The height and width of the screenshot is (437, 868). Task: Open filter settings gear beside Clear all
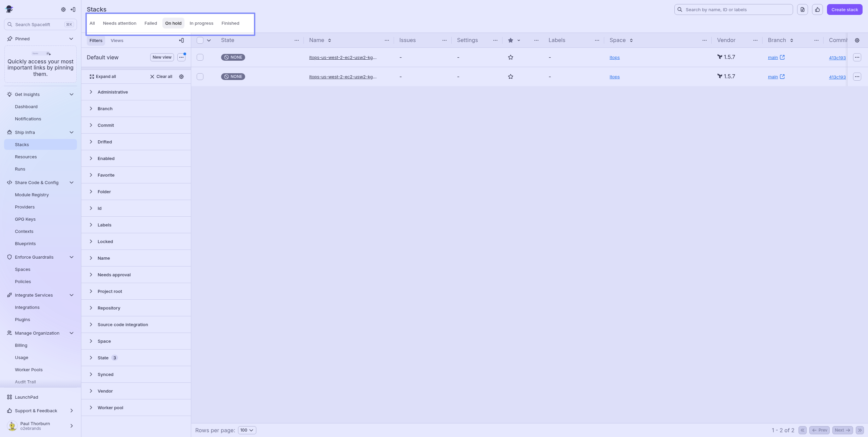(x=181, y=77)
